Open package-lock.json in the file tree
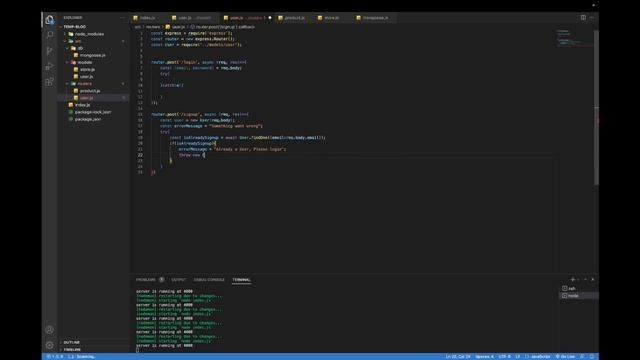Screen dimensions: 640x360 pyautogui.click(x=93, y=112)
